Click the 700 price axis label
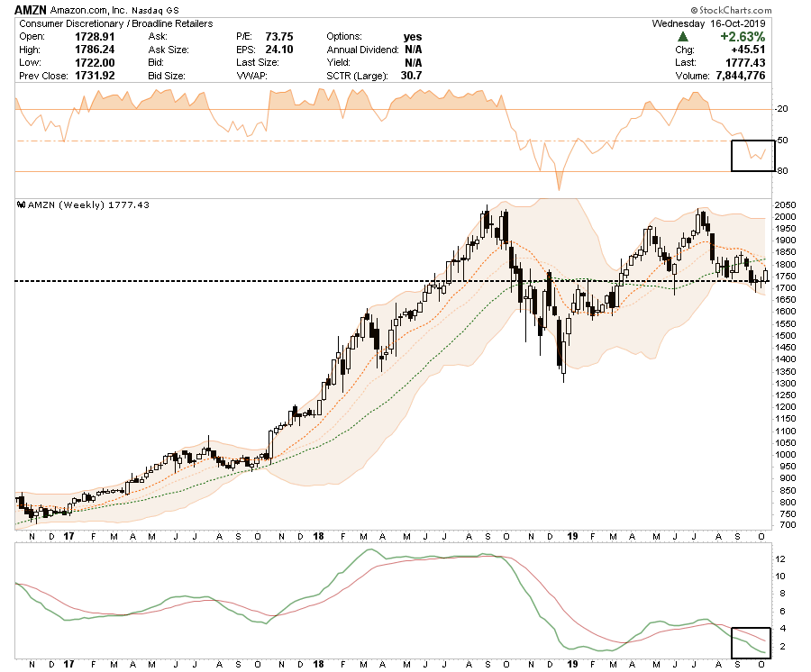The width and height of the screenshot is (811, 672). point(788,525)
